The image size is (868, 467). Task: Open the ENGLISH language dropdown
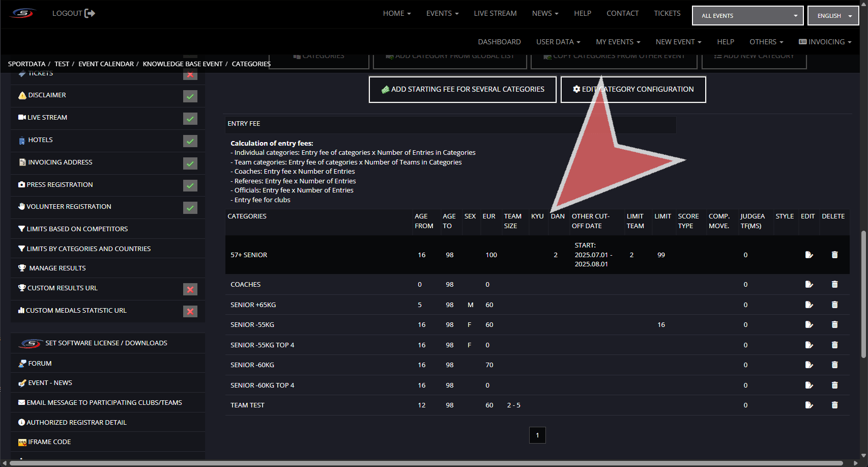(833, 16)
